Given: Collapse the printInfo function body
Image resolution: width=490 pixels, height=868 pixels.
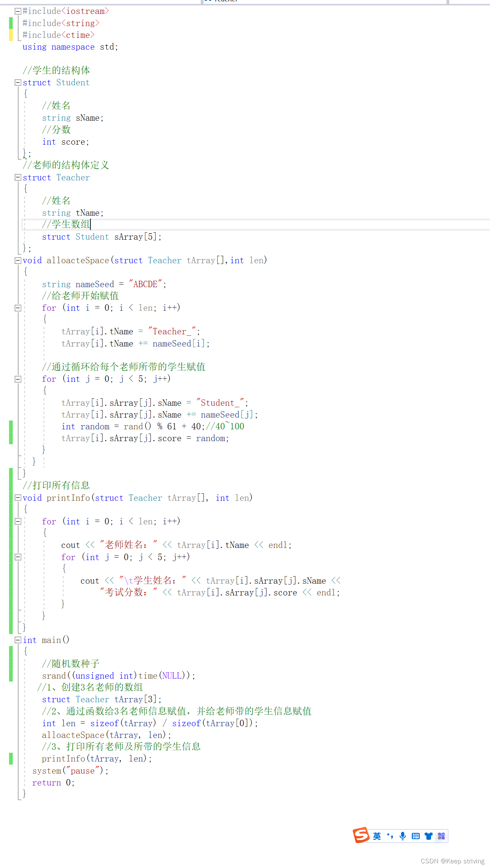Looking at the screenshot, I should (x=17, y=498).
